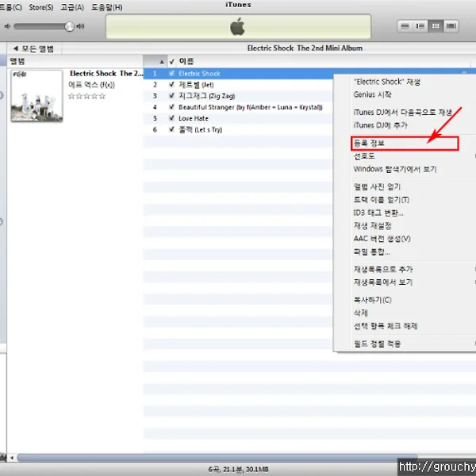This screenshot has height=476, width=476.
Task: Click the scrollbar's left arrow
Action: (12, 458)
